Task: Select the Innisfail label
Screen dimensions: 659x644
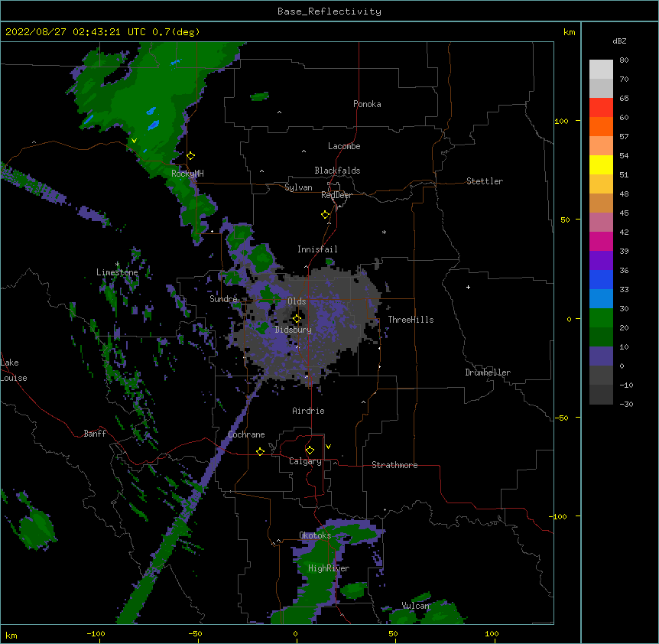Action: click(317, 249)
